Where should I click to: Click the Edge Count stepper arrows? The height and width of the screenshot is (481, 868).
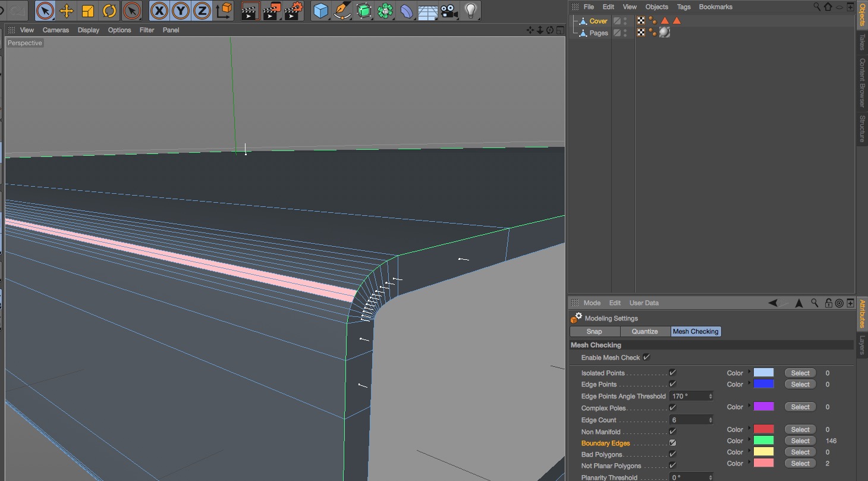(710, 420)
